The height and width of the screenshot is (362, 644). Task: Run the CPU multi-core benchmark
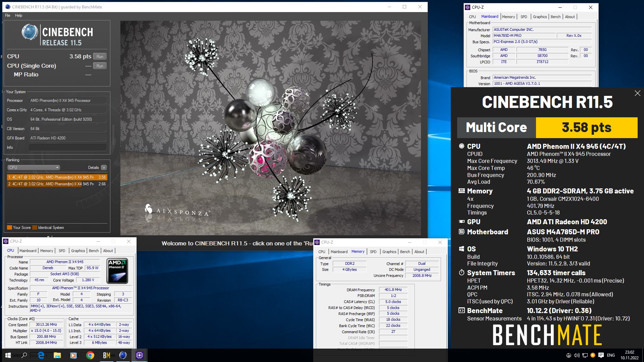coord(100,57)
